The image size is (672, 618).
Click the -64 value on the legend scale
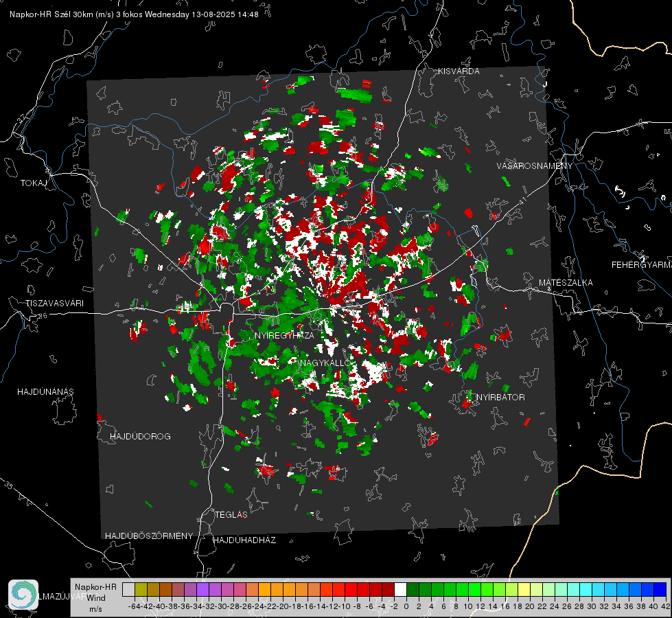135,606
